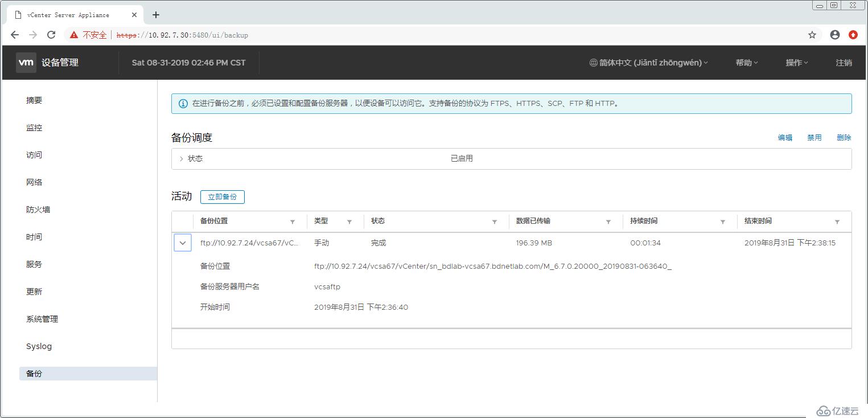
Task: Click the start time 下午2:36:40 value
Action: click(361, 308)
